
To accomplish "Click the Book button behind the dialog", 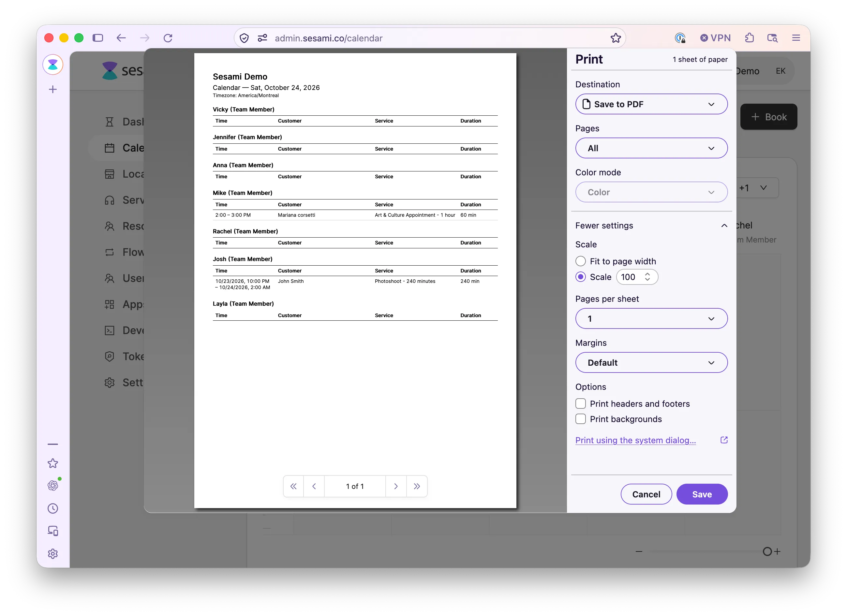I will (x=768, y=117).
